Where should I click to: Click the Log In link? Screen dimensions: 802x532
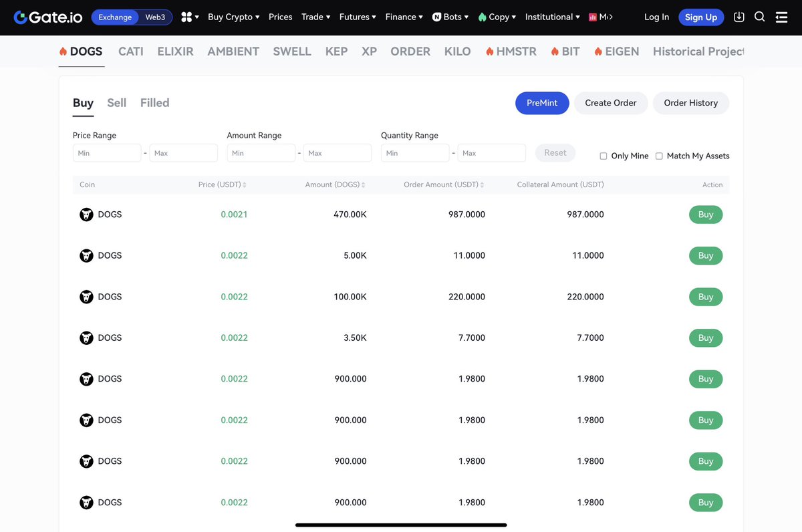(656, 17)
